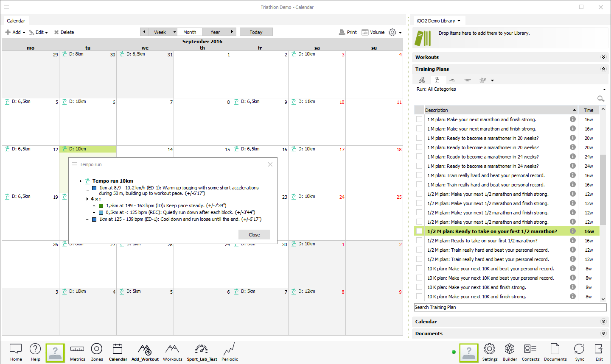Switch to Year view tab
Image resolution: width=611 pixels, height=364 pixels.
click(x=215, y=32)
